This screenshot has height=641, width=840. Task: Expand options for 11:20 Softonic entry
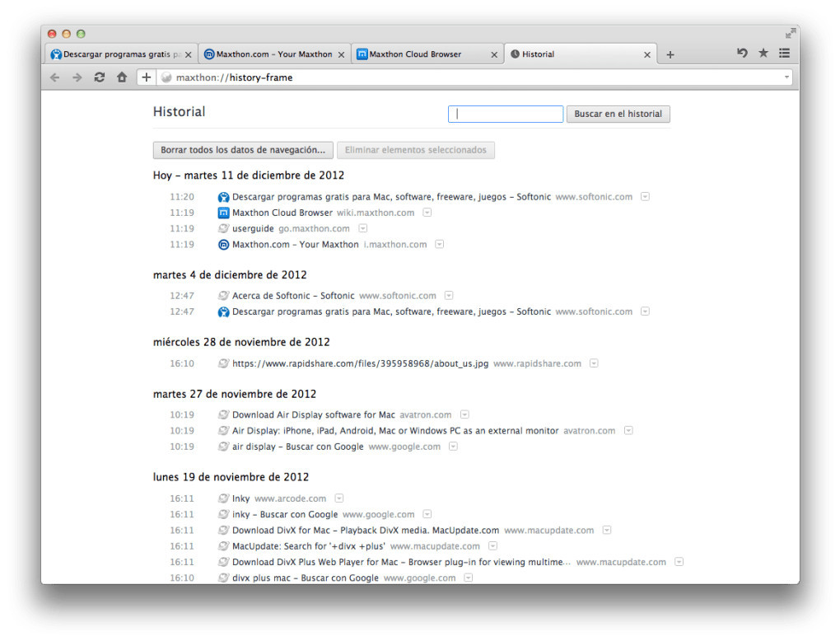645,197
